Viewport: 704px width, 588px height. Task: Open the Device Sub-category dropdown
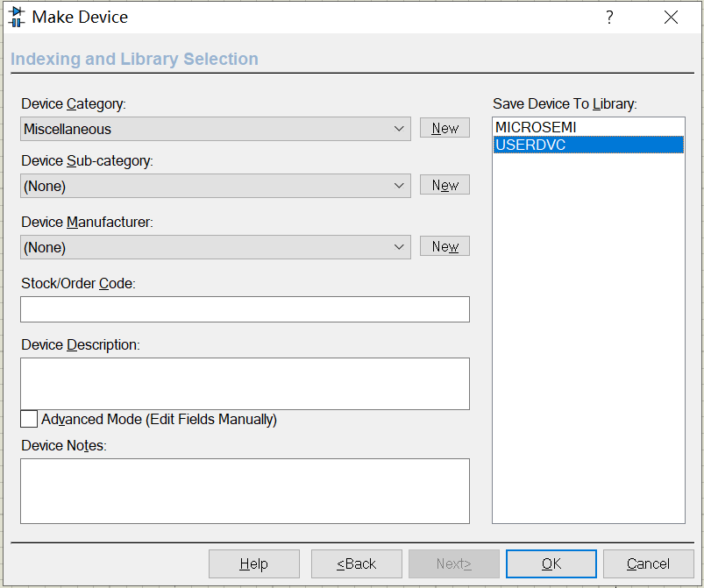click(400, 186)
